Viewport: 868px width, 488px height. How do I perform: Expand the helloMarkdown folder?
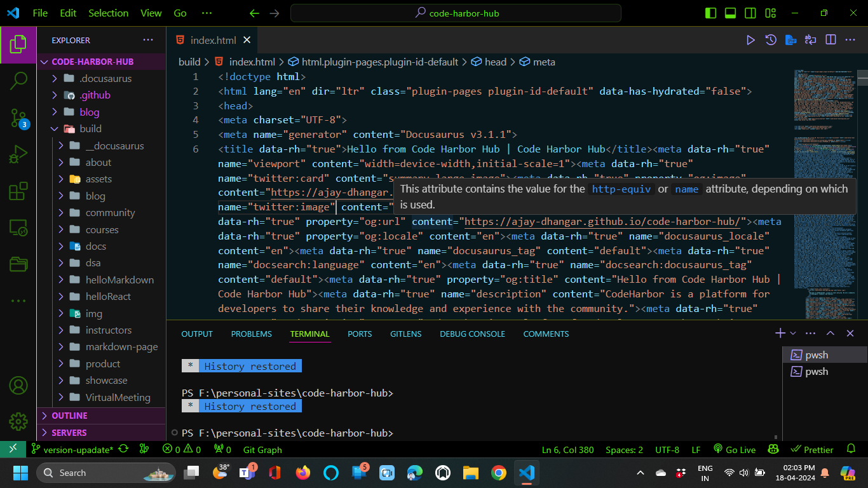point(101,280)
